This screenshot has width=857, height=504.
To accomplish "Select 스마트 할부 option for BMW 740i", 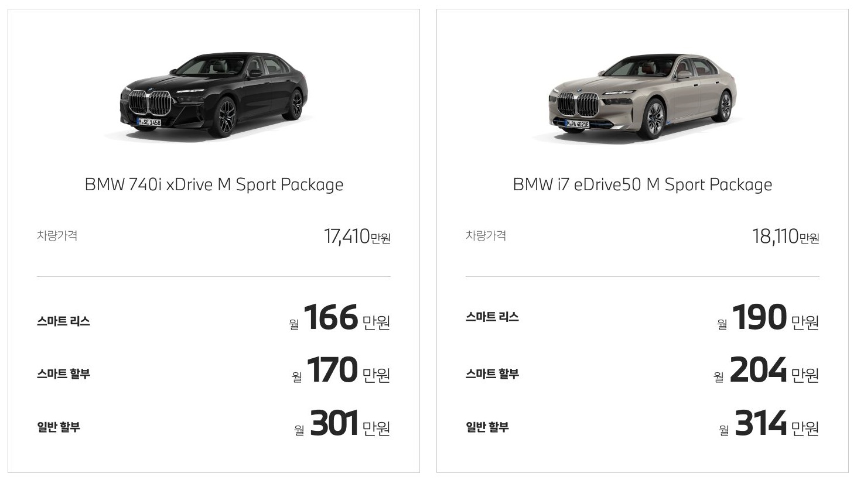I will (x=63, y=373).
